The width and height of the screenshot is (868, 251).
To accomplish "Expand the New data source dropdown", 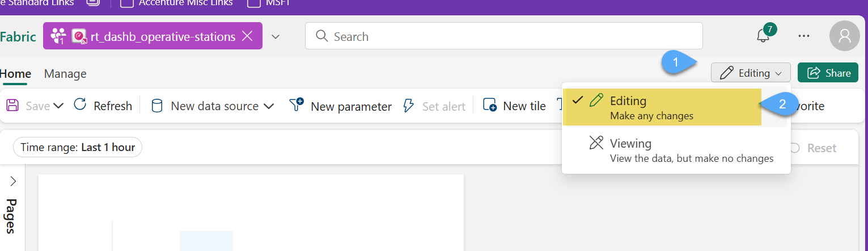I will click(x=269, y=106).
